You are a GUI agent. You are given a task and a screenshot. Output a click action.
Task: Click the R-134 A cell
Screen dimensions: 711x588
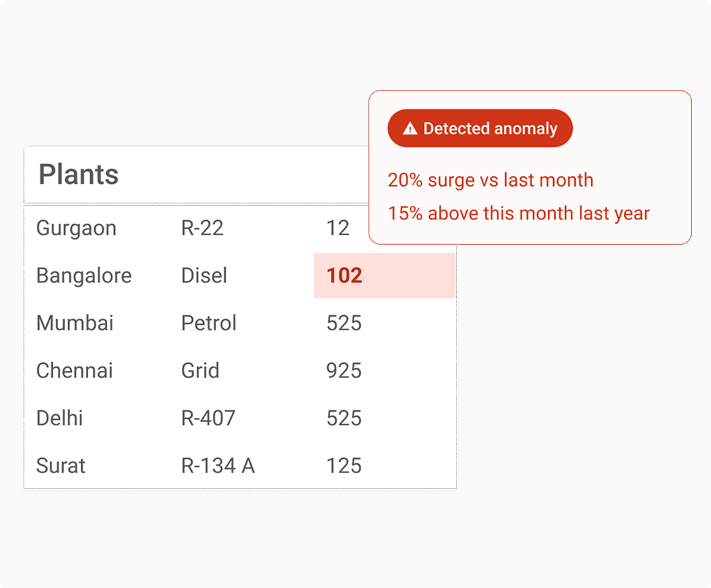217,466
